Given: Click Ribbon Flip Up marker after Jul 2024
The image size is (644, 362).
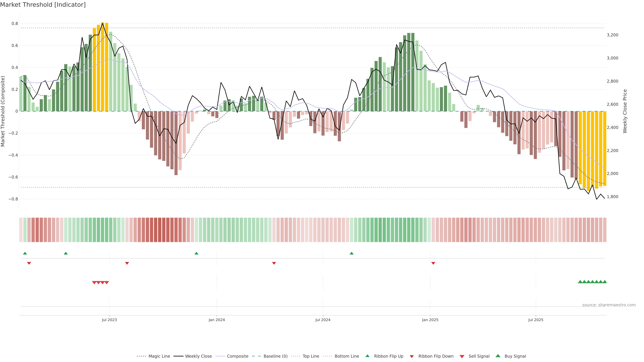Looking at the screenshot, I should pos(352,253).
